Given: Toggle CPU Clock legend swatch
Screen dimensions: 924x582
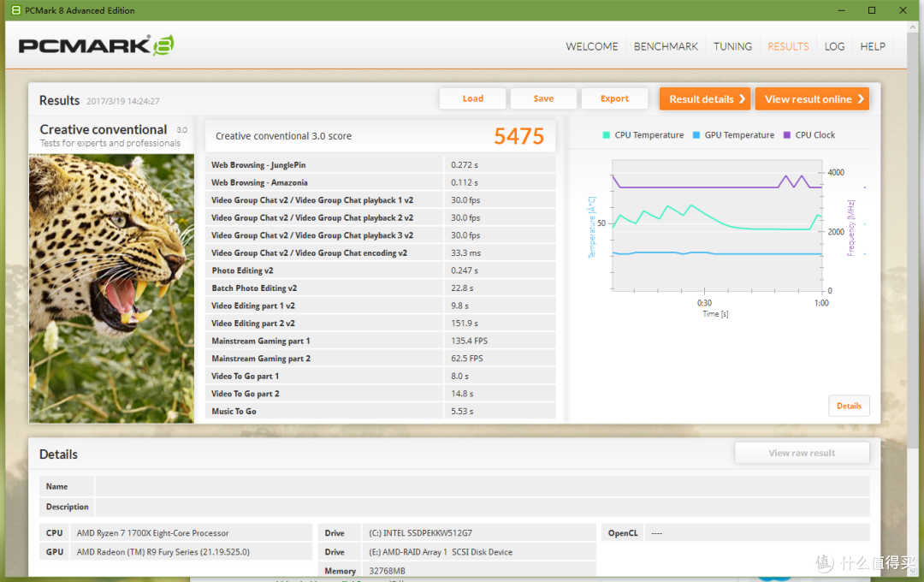Looking at the screenshot, I should point(787,135).
